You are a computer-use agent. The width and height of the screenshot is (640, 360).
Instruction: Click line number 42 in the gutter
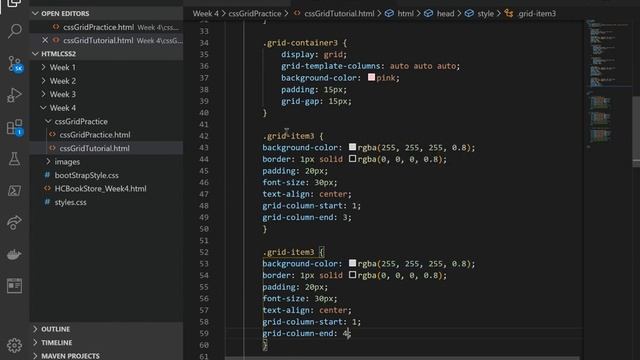(x=204, y=136)
